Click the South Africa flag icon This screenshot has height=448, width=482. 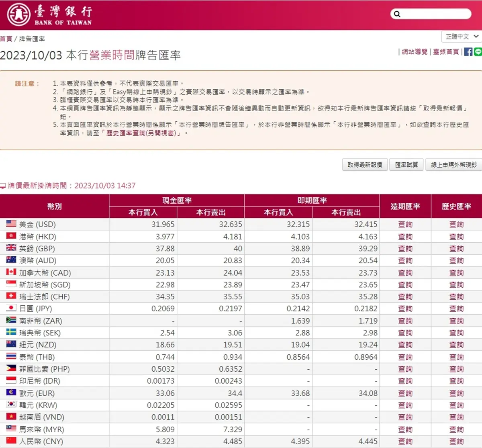pyautogui.click(x=11, y=320)
